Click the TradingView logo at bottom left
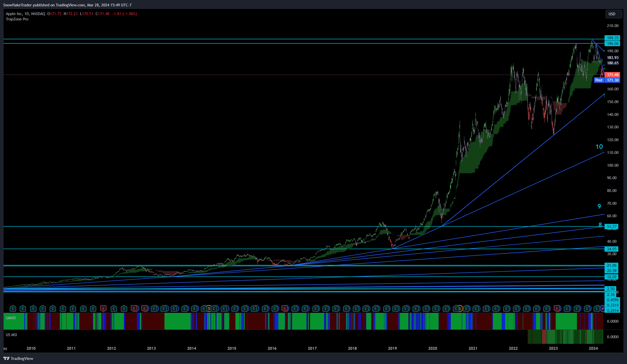The height and width of the screenshot is (364, 627). click(18, 358)
